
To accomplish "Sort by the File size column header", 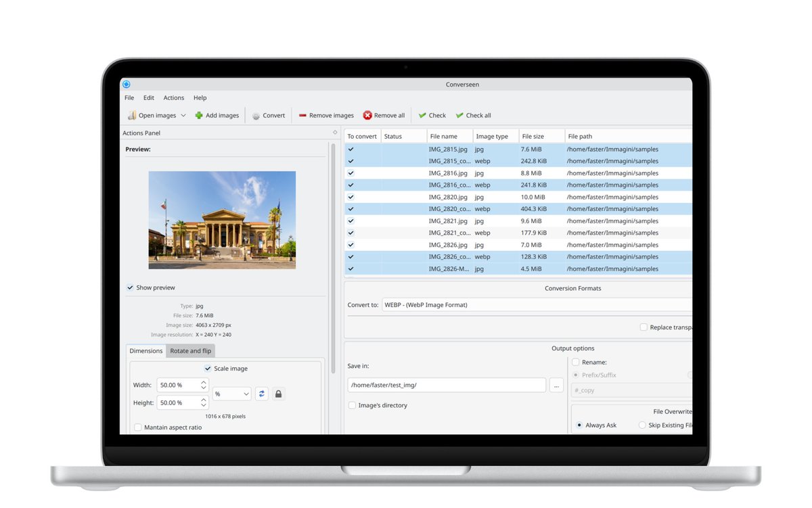I will [x=542, y=137].
